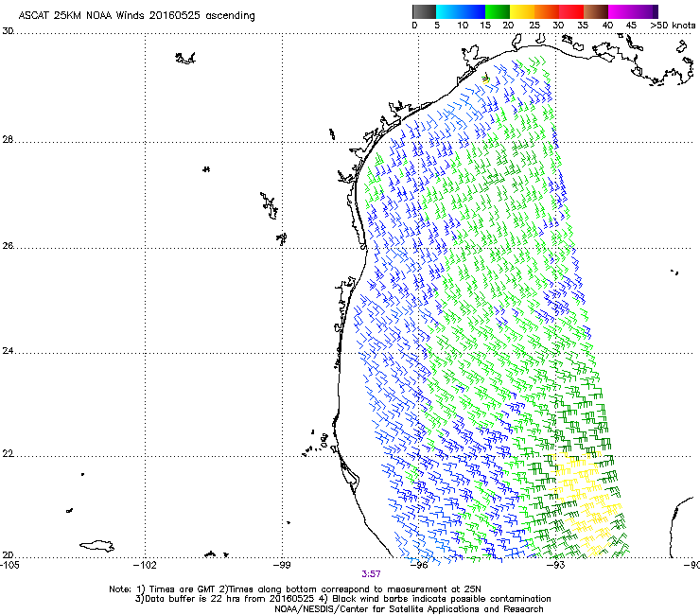The width and height of the screenshot is (700, 615).
Task: Click the latitude label '22'
Action: [x=8, y=454]
